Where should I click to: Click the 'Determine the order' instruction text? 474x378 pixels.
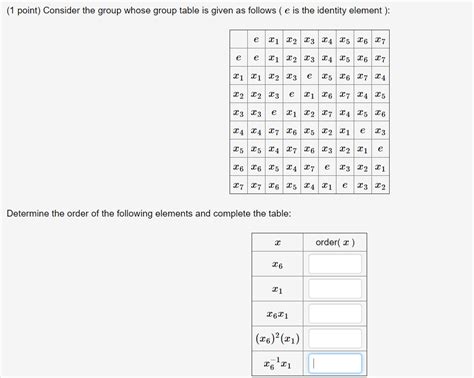coord(149,213)
